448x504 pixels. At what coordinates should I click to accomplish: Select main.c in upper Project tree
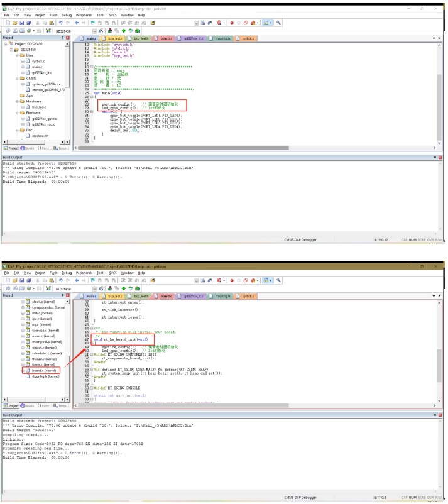click(37, 67)
